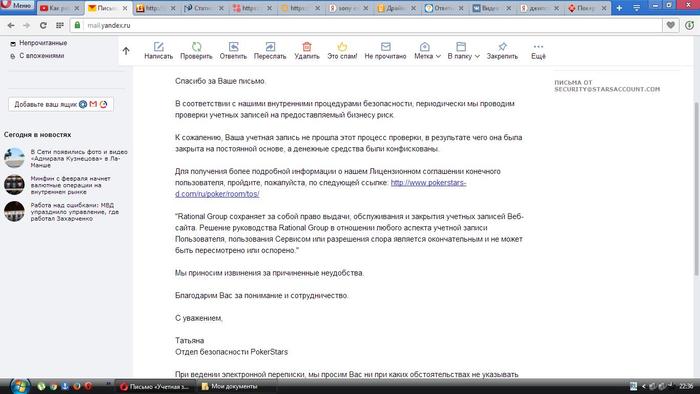
Task: Open the Windows Start orb
Action: [20, 386]
